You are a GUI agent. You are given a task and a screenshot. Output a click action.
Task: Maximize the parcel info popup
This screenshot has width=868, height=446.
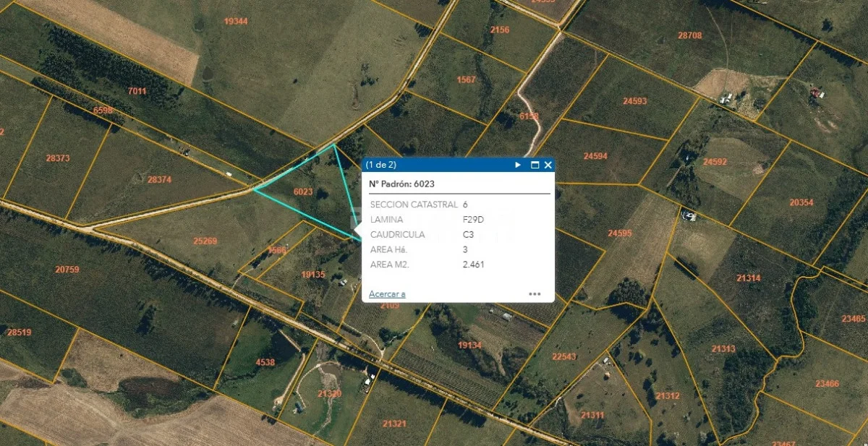pos(535,165)
